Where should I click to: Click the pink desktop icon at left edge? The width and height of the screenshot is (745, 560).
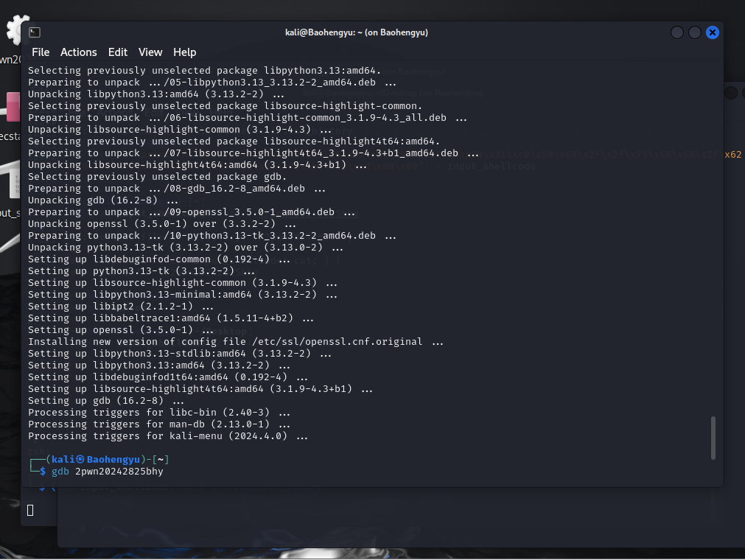click(x=13, y=107)
